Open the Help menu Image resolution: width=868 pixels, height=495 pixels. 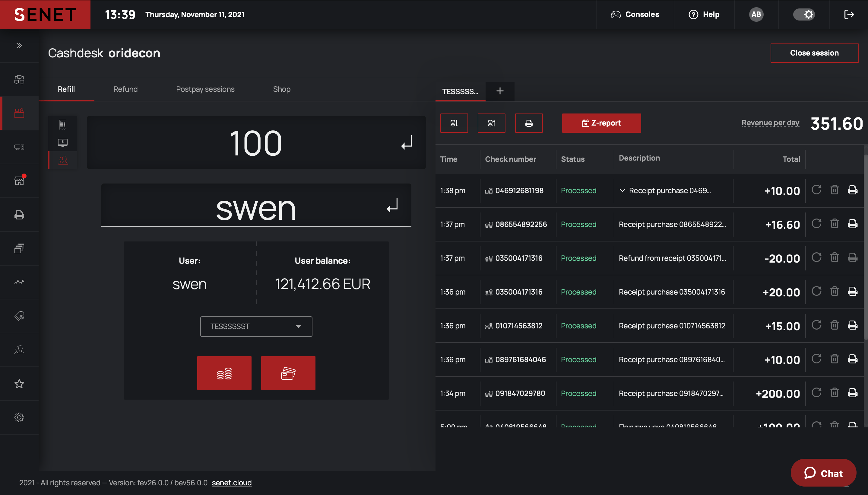coord(704,14)
